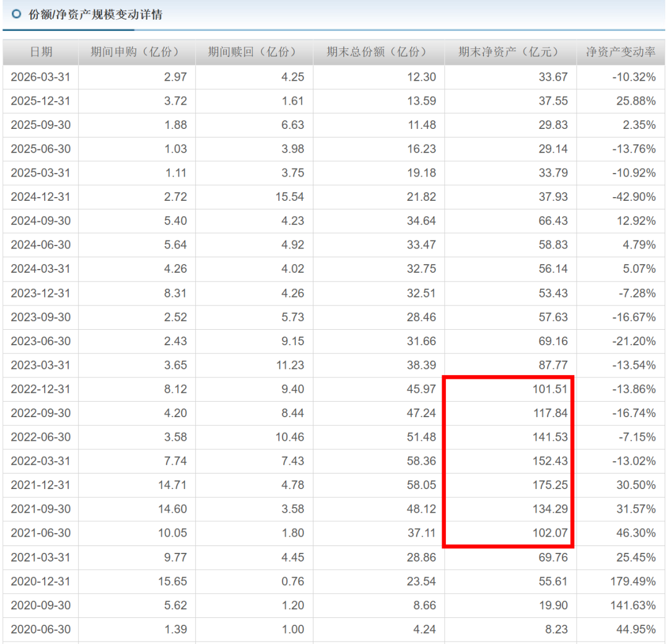Click the 14.71 subscription value cell

click(137, 485)
